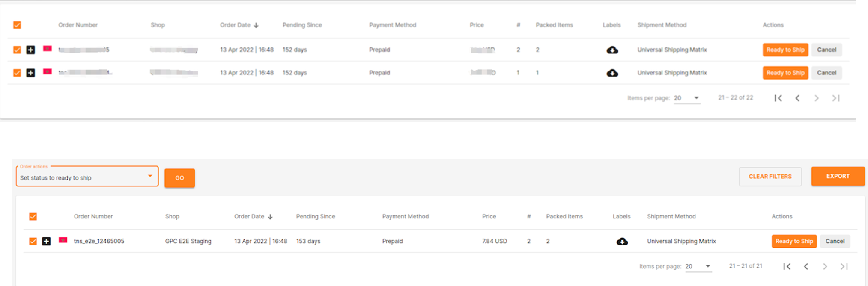
Task: Go to previous page in top table
Action: click(x=797, y=98)
